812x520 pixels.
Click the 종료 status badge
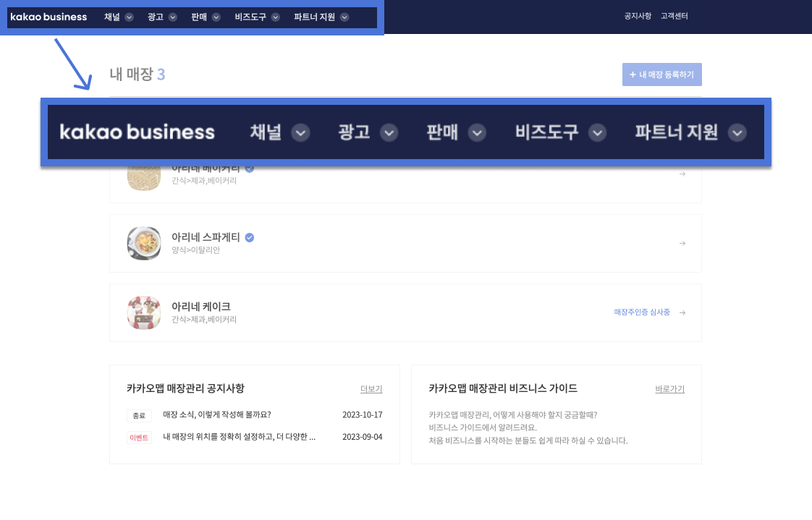[139, 415]
